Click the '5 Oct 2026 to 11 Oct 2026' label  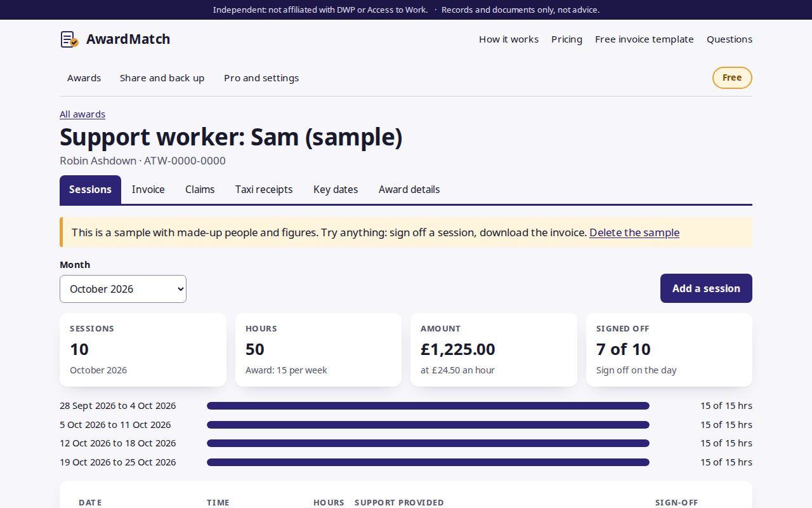(x=115, y=425)
